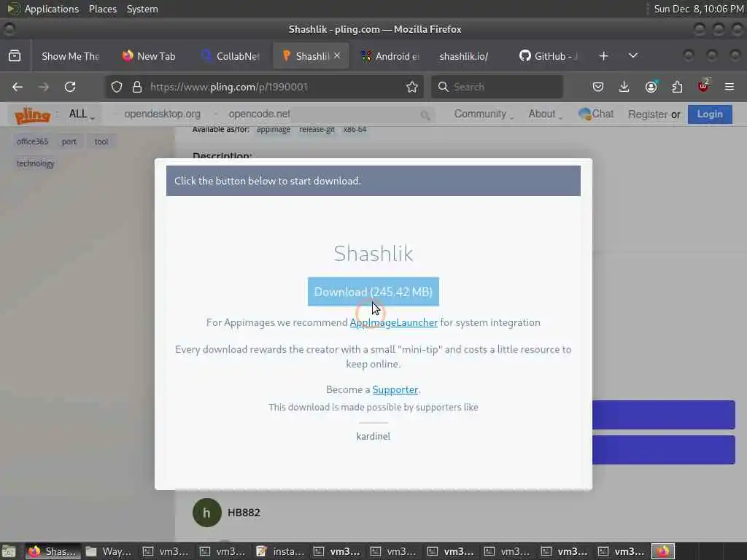Open the Firefox hamburger menu
The height and width of the screenshot is (560, 747).
[x=729, y=87]
